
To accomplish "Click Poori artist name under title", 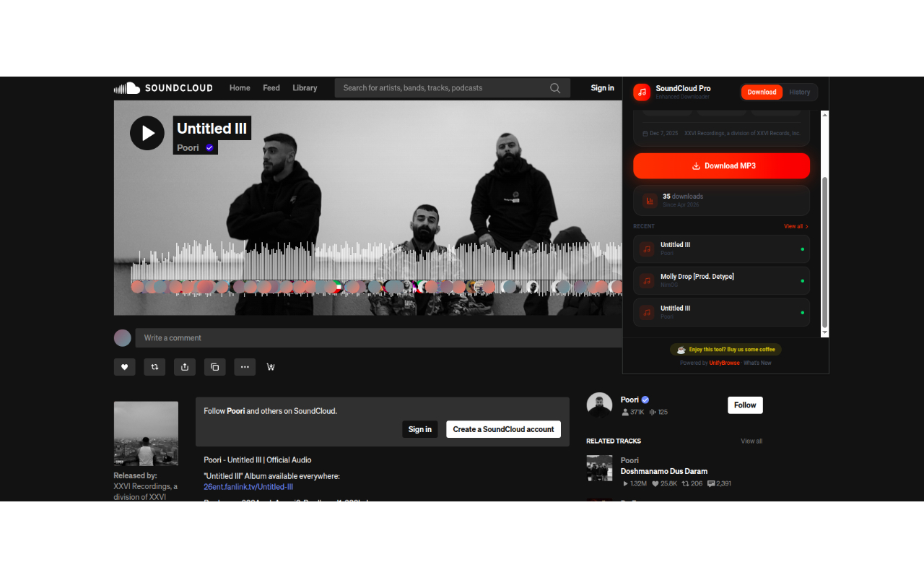I will pos(188,147).
